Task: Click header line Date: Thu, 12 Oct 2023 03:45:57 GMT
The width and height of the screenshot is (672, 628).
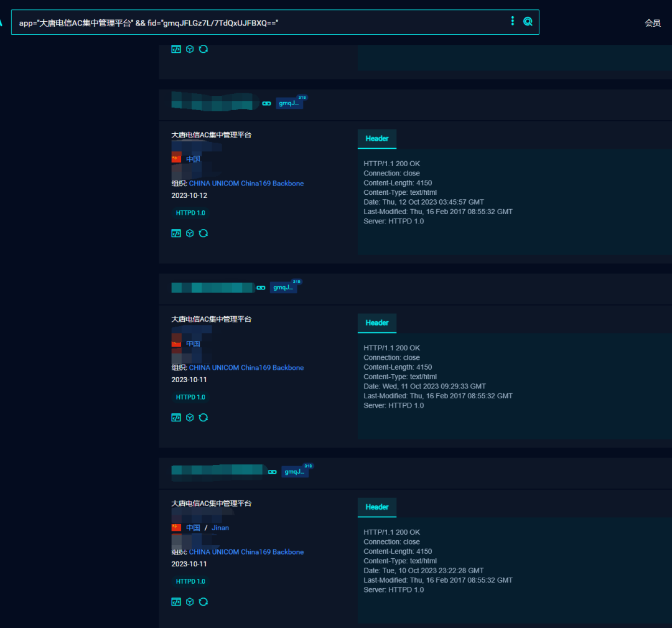Action: [x=424, y=202]
